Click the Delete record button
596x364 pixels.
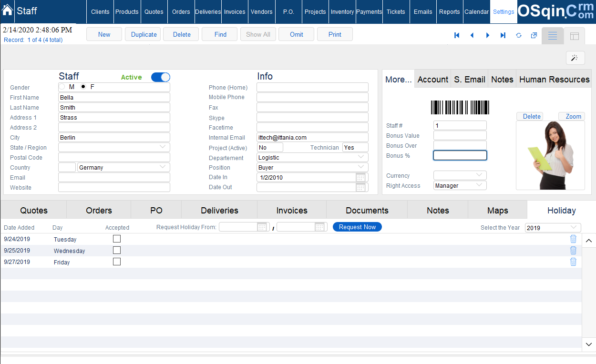182,34
